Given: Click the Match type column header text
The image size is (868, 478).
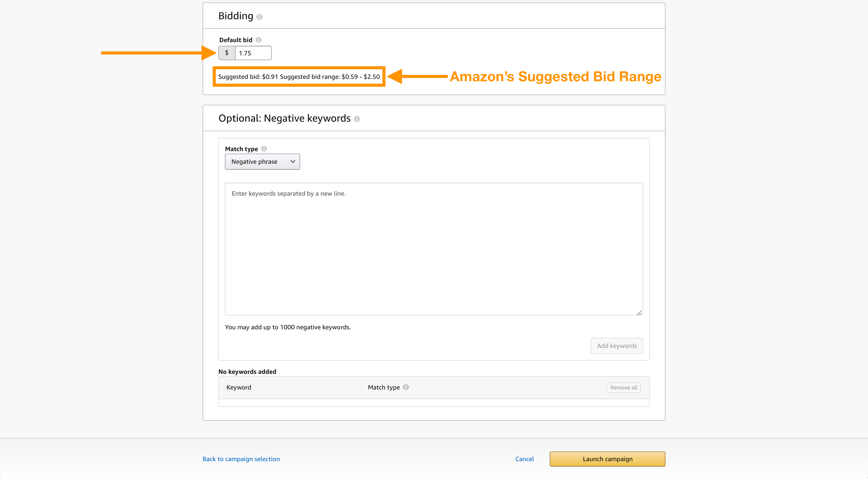Looking at the screenshot, I should [383, 387].
